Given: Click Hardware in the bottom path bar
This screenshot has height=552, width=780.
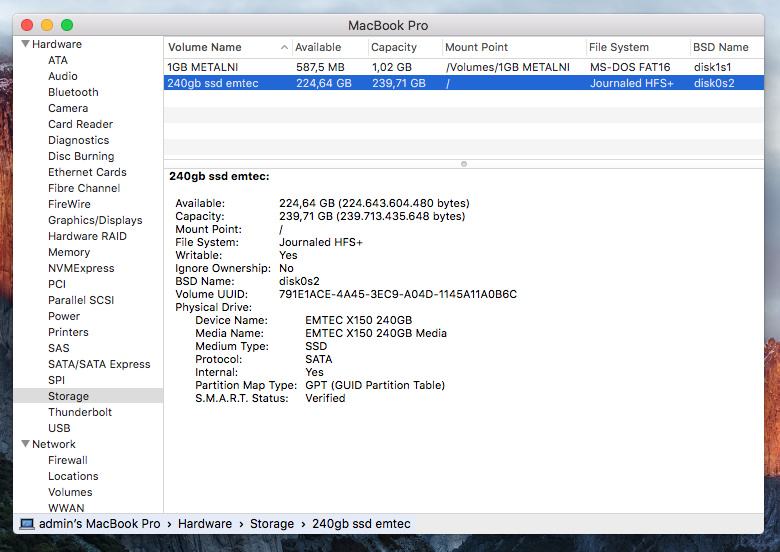Looking at the screenshot, I should coord(205,524).
